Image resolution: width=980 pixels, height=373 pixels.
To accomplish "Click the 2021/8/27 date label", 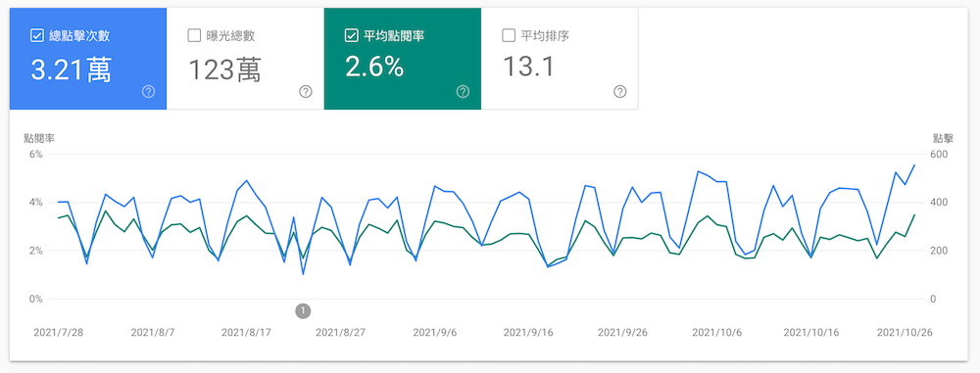I will pos(341,333).
